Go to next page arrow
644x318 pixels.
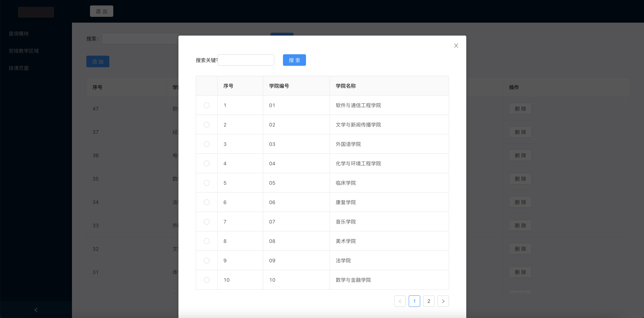click(443, 301)
